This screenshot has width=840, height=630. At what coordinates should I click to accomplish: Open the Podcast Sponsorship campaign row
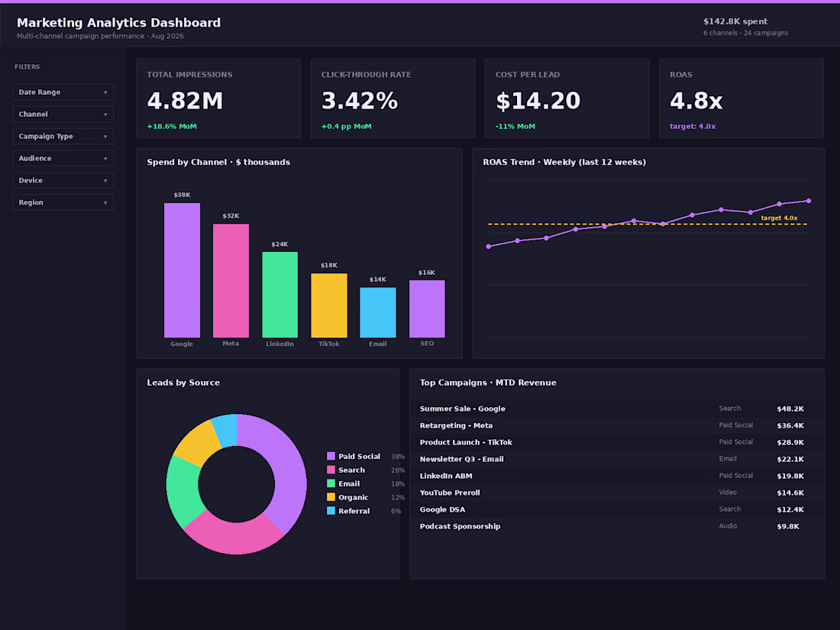coord(616,526)
